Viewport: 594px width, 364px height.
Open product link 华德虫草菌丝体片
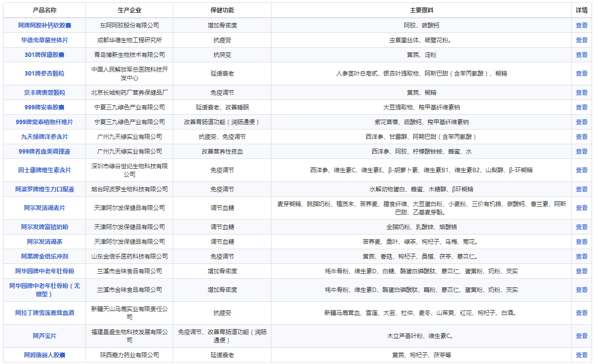45,40
